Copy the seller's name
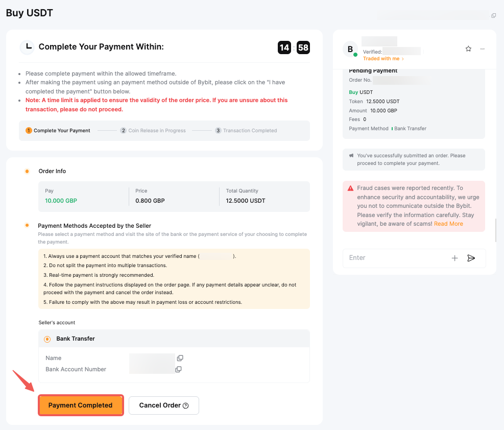 [x=180, y=358]
